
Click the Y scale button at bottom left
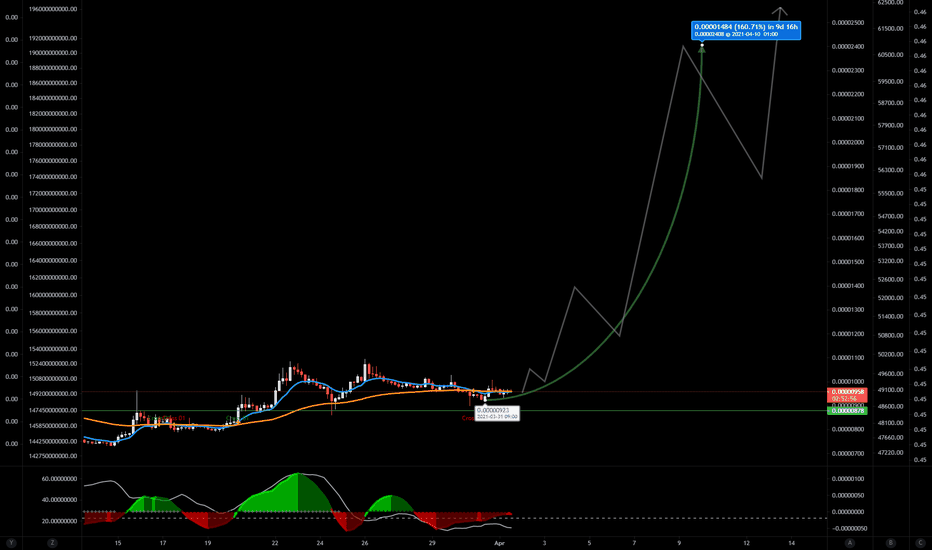point(11,542)
